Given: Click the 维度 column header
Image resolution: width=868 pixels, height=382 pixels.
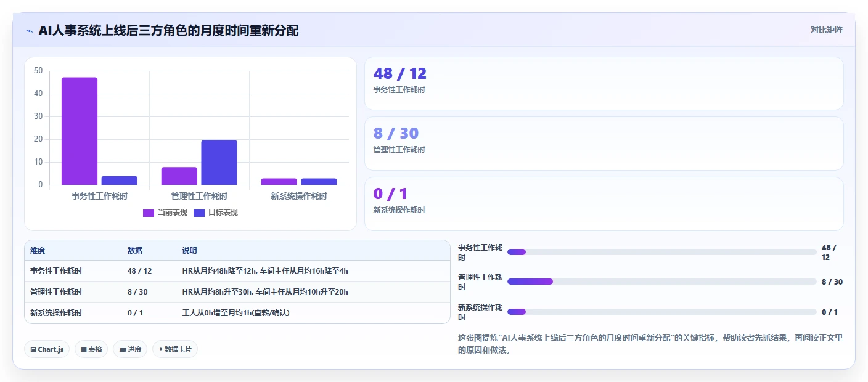Looking at the screenshot, I should click(38, 251).
